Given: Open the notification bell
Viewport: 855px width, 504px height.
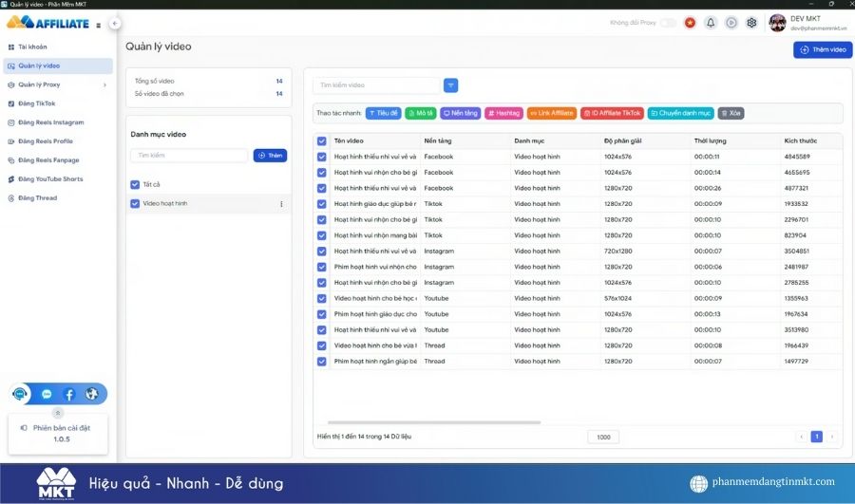Looking at the screenshot, I should point(711,23).
